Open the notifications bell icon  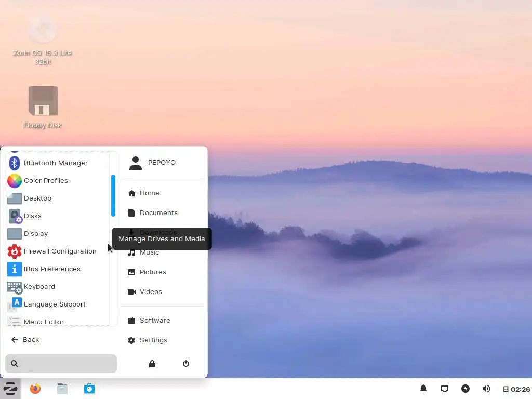pyautogui.click(x=423, y=389)
